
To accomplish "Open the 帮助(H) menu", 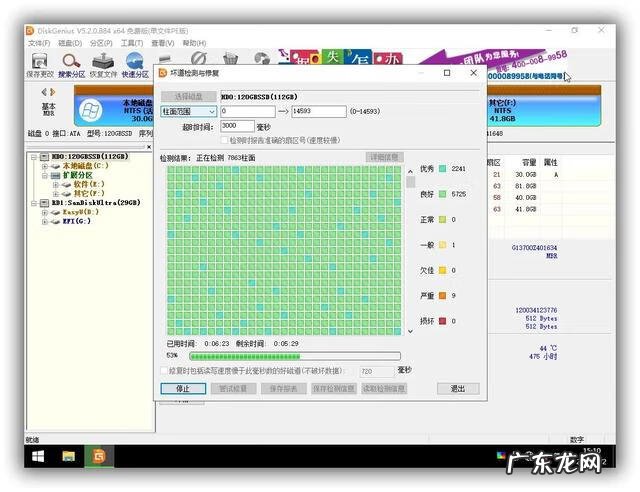I will tap(194, 43).
